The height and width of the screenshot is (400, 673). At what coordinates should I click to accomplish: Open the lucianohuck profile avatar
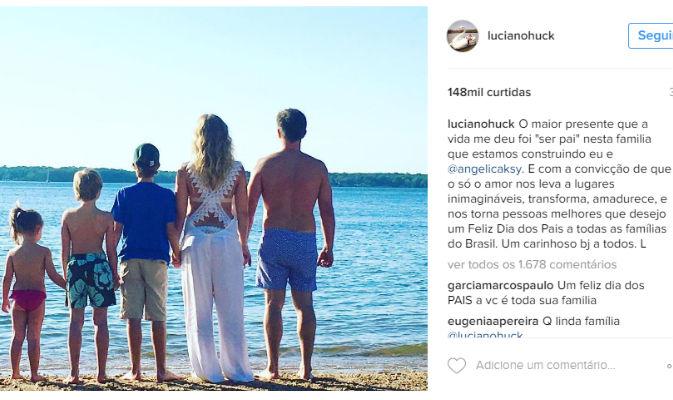point(463,36)
